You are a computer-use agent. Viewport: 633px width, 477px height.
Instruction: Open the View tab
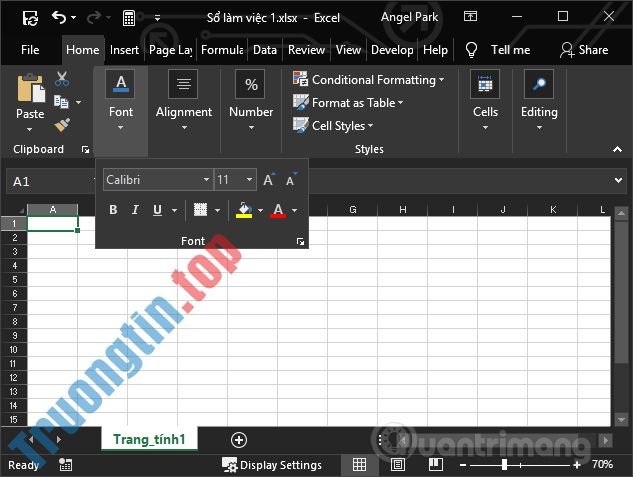(348, 50)
